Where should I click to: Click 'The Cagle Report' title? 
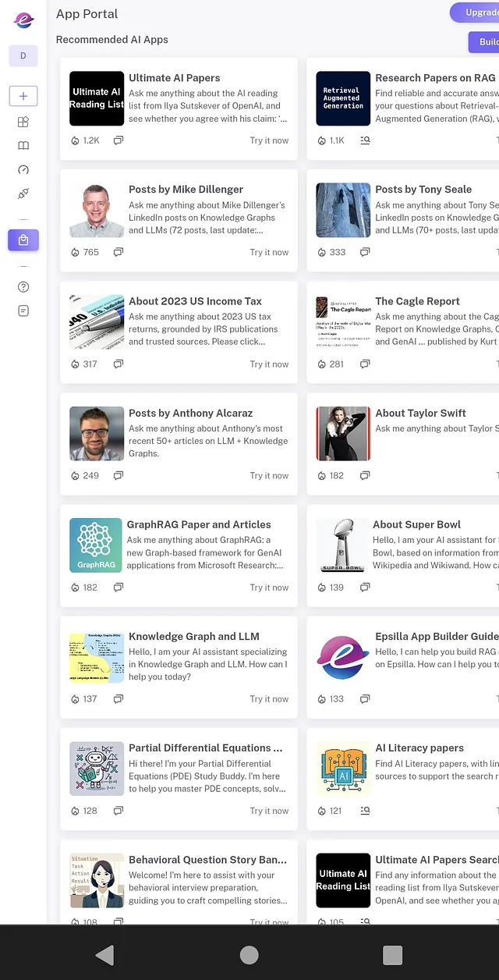(418, 301)
